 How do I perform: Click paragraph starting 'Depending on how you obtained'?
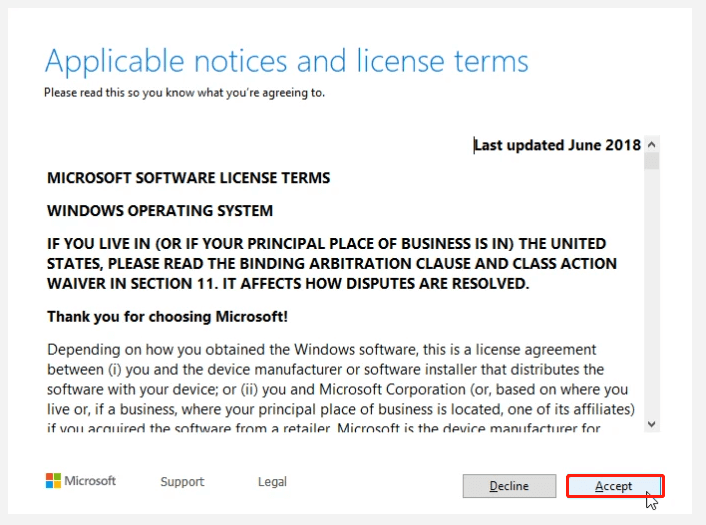click(341, 389)
